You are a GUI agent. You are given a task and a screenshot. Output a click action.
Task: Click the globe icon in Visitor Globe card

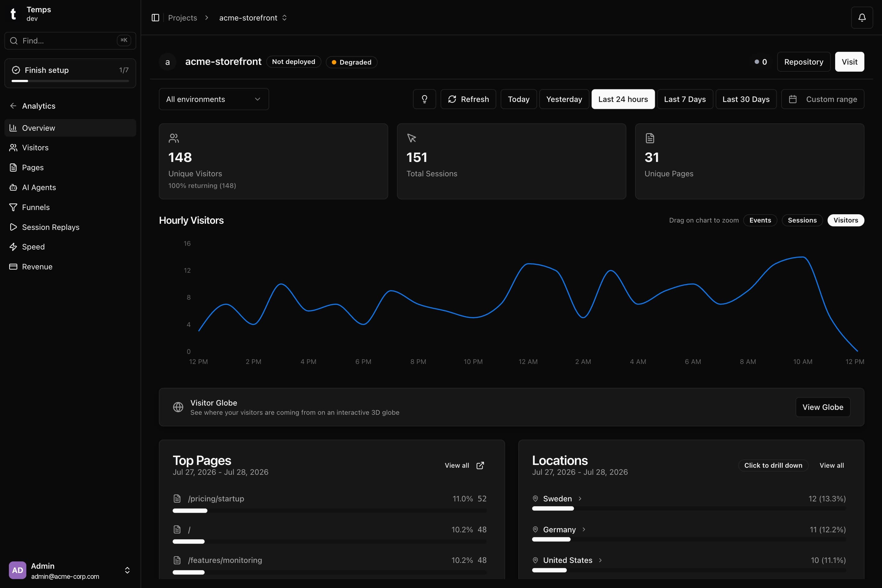178,407
